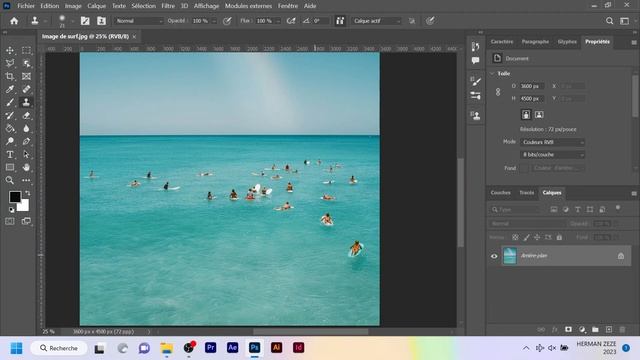This screenshot has width=640, height=360.
Task: Select the Move tool
Action: [x=10, y=50]
